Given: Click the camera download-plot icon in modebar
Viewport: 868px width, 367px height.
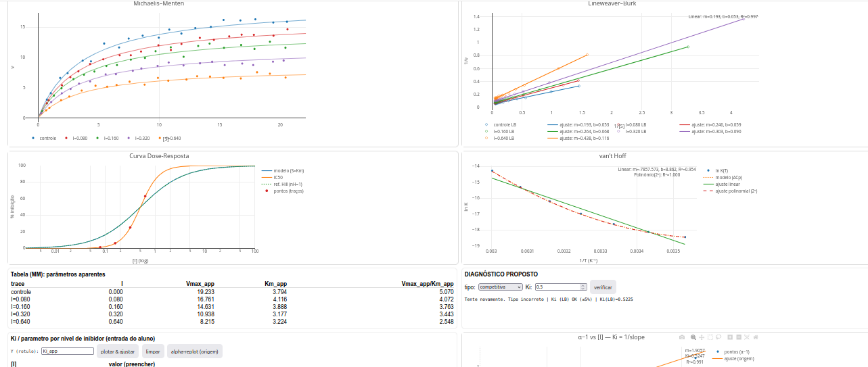Looking at the screenshot, I should [x=682, y=337].
